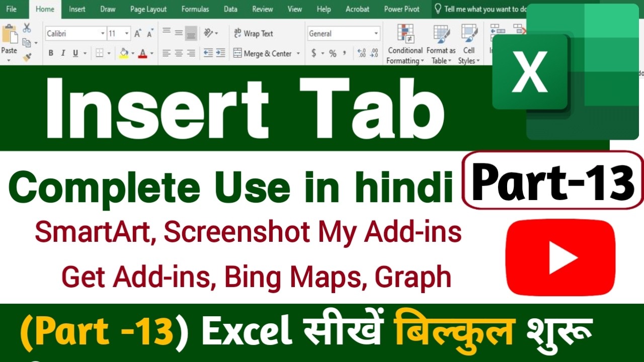This screenshot has width=644, height=362.
Task: Switch to the View tab
Action: click(x=295, y=9)
